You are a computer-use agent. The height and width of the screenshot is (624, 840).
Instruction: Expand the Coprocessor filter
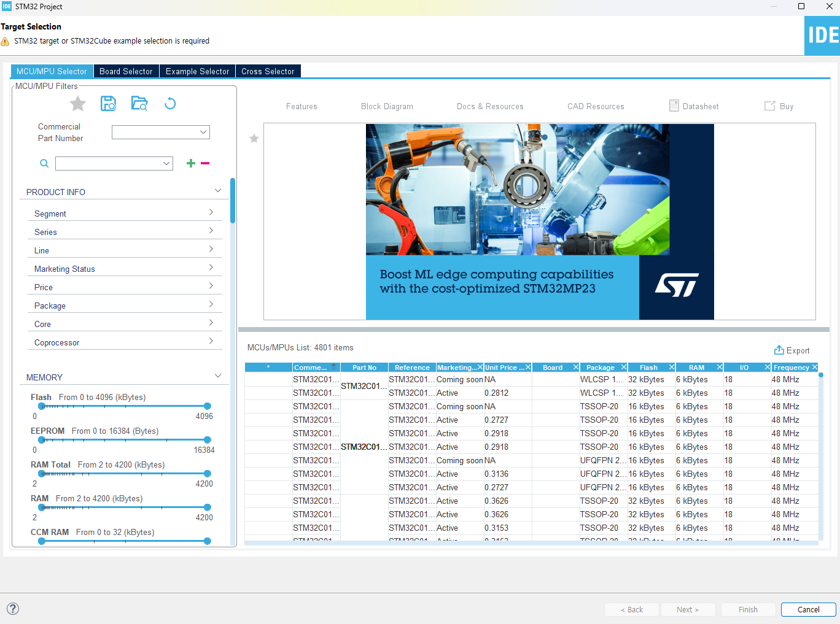tap(211, 341)
